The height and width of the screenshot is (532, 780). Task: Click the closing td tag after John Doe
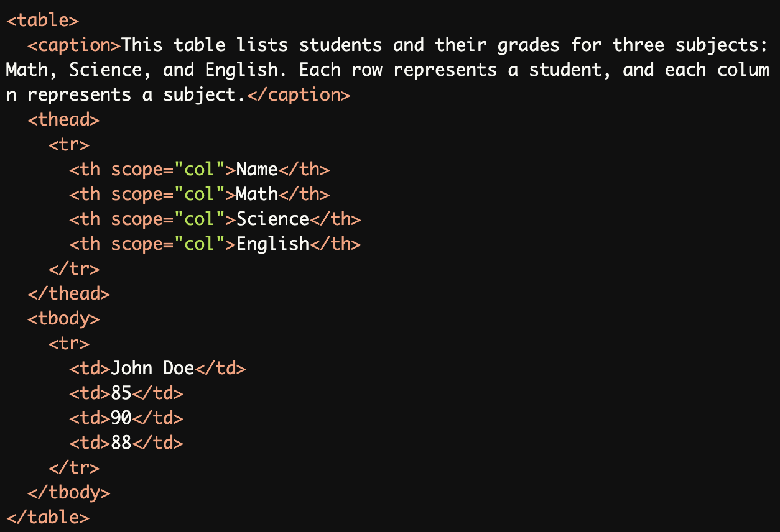(221, 369)
